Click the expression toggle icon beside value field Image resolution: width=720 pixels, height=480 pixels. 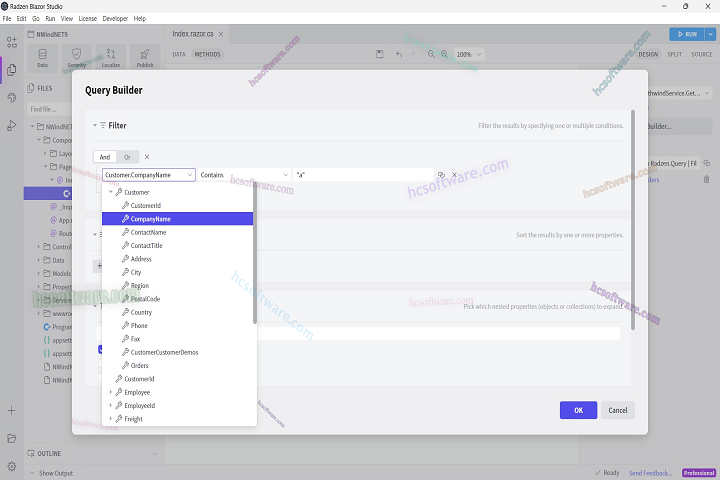(x=441, y=175)
